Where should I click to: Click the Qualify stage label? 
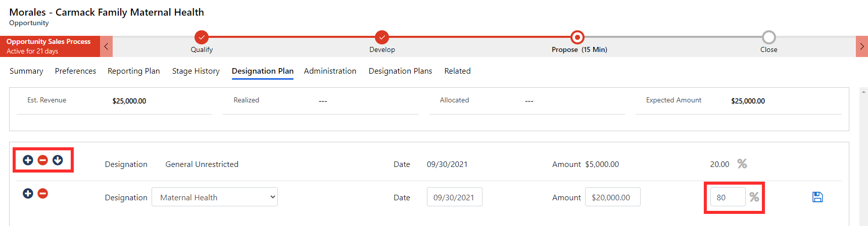click(202, 50)
